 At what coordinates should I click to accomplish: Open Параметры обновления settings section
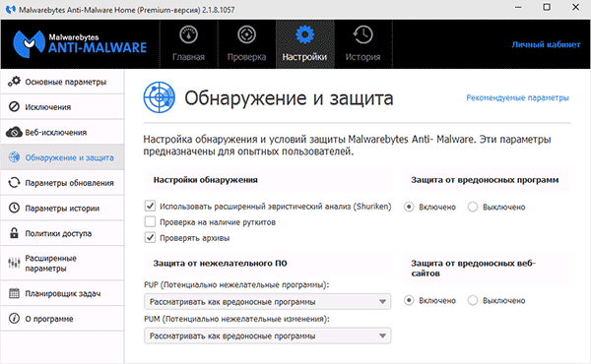coord(62,183)
